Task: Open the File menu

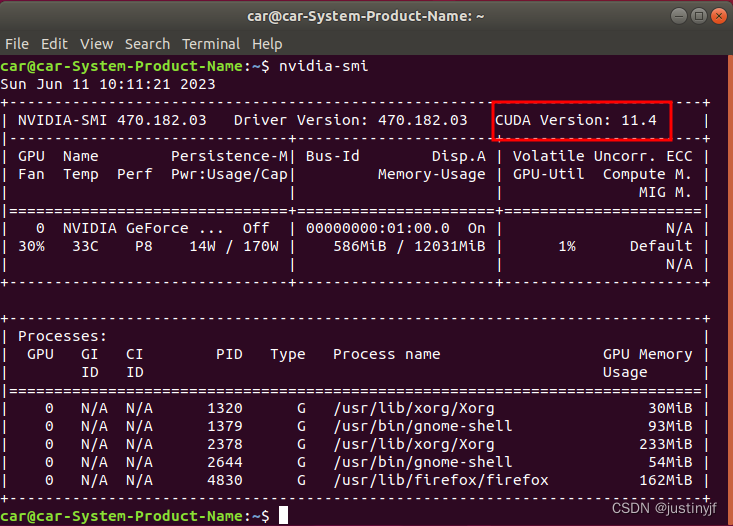Action: pyautogui.click(x=17, y=44)
